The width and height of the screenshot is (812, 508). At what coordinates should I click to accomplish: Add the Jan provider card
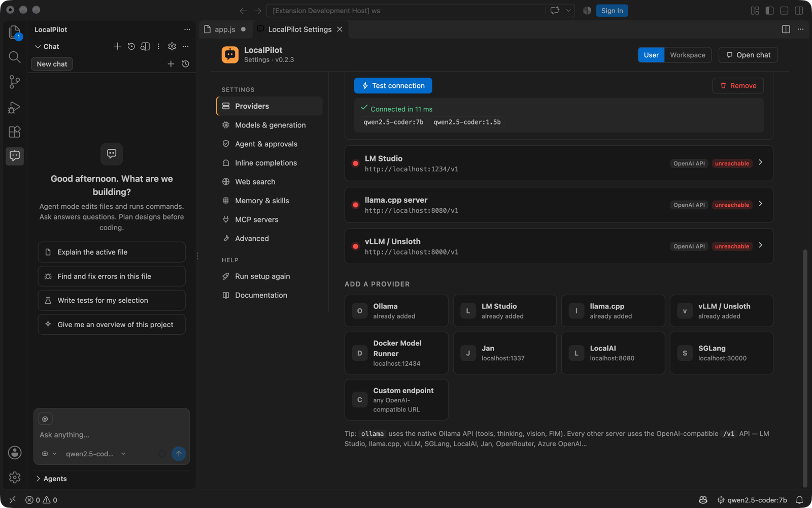click(x=504, y=353)
